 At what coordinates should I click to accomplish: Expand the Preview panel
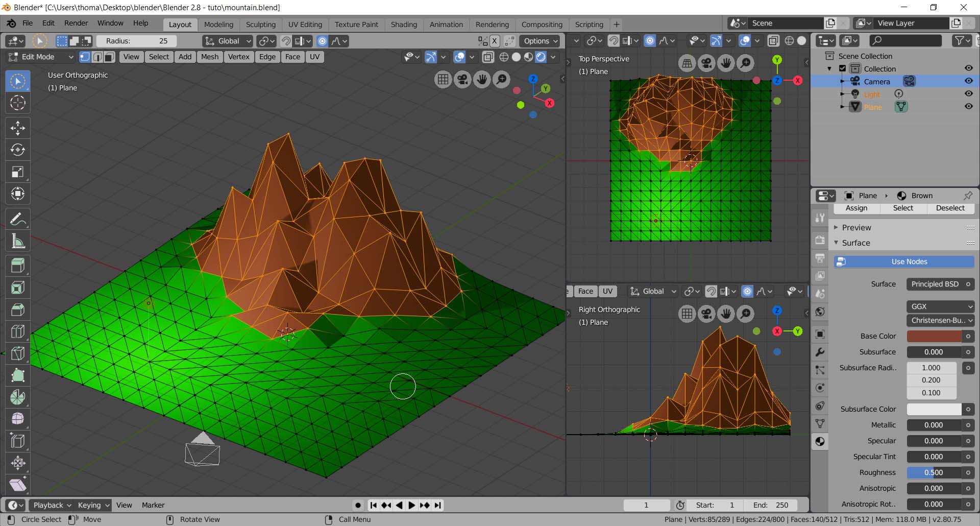click(x=856, y=228)
